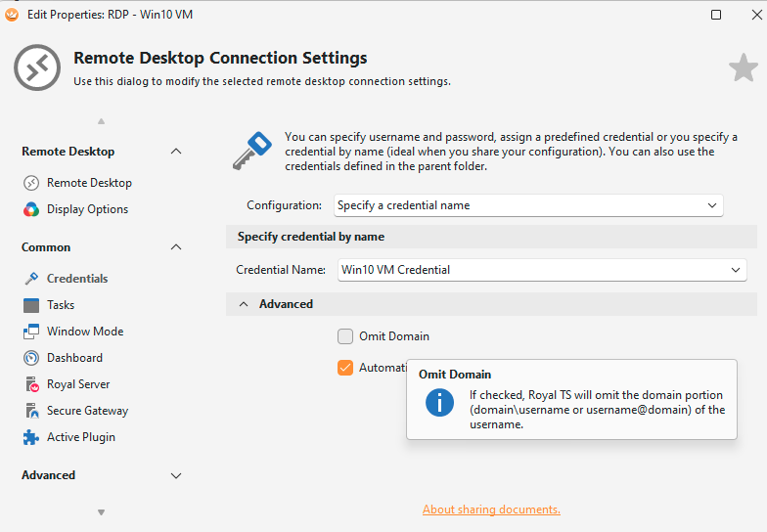Click the Secure Gateway icon
The height and width of the screenshot is (532, 767).
tap(30, 411)
